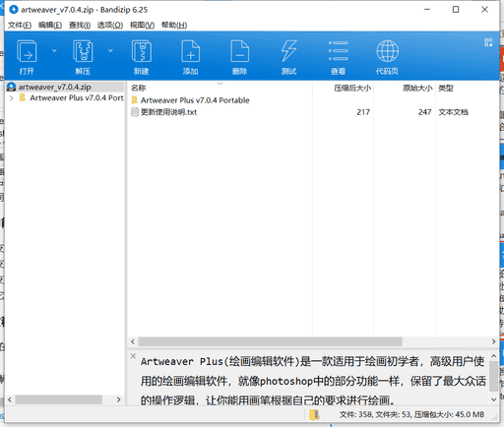The height and width of the screenshot is (427, 504).
Task: Expand the Artweaver Plus v7.0.4 Port tree node
Action: [11, 98]
